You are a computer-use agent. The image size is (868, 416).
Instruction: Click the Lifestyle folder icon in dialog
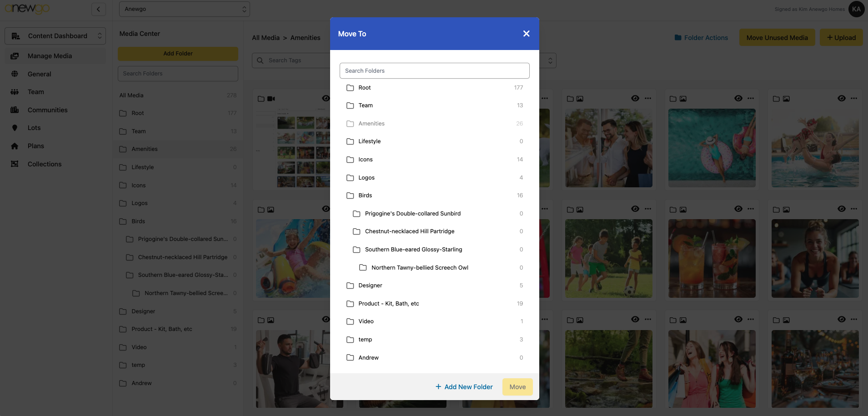coord(350,141)
